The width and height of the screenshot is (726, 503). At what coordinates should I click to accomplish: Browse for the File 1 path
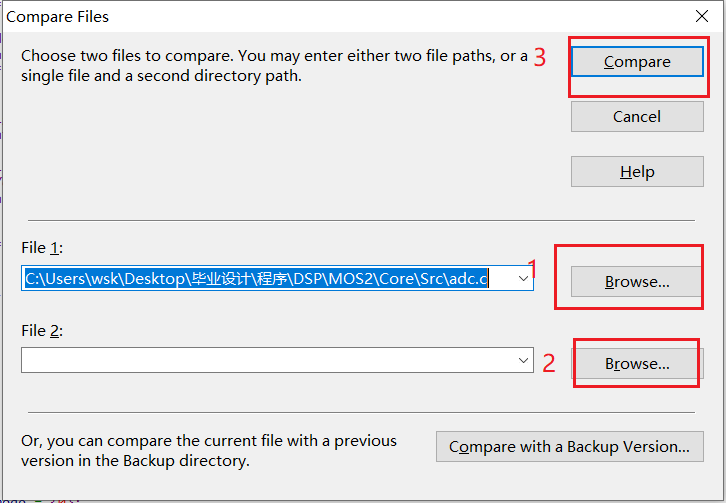tap(637, 282)
